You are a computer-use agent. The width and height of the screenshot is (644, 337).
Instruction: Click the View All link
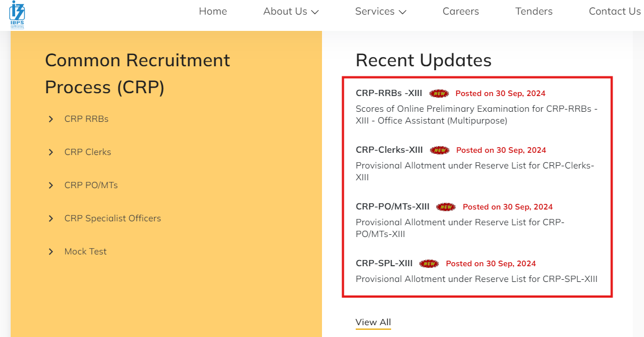point(373,322)
